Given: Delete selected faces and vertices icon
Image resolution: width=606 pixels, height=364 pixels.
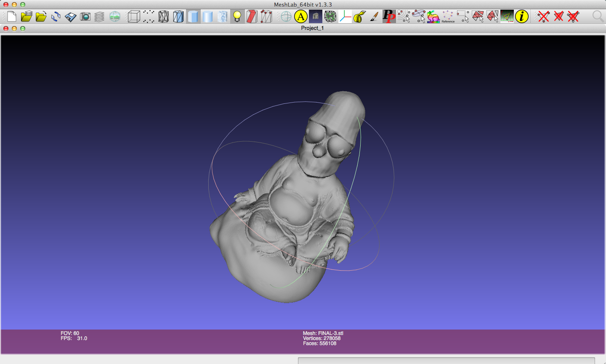Looking at the screenshot, I should (573, 17).
